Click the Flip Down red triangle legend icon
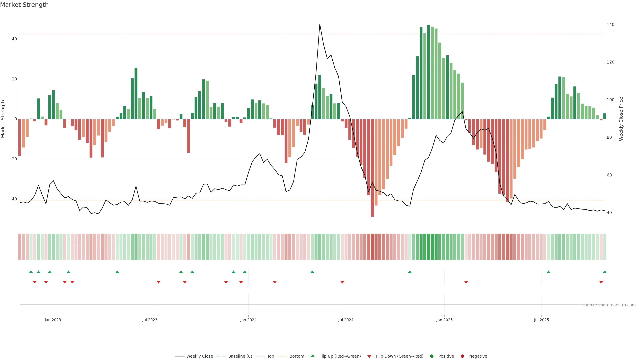The width and height of the screenshot is (644, 362). point(369,356)
